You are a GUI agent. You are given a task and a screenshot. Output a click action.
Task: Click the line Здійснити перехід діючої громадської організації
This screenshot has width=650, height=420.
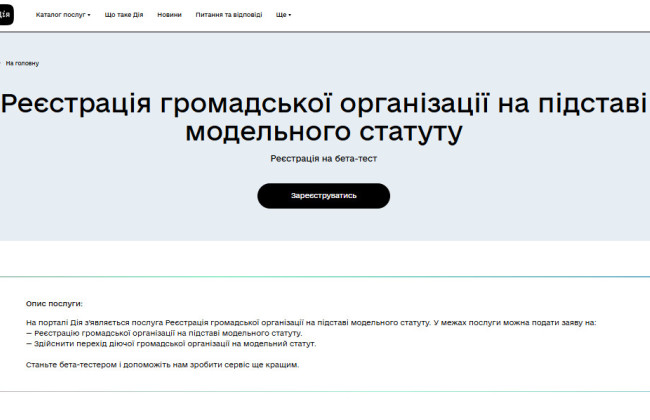[x=171, y=344]
